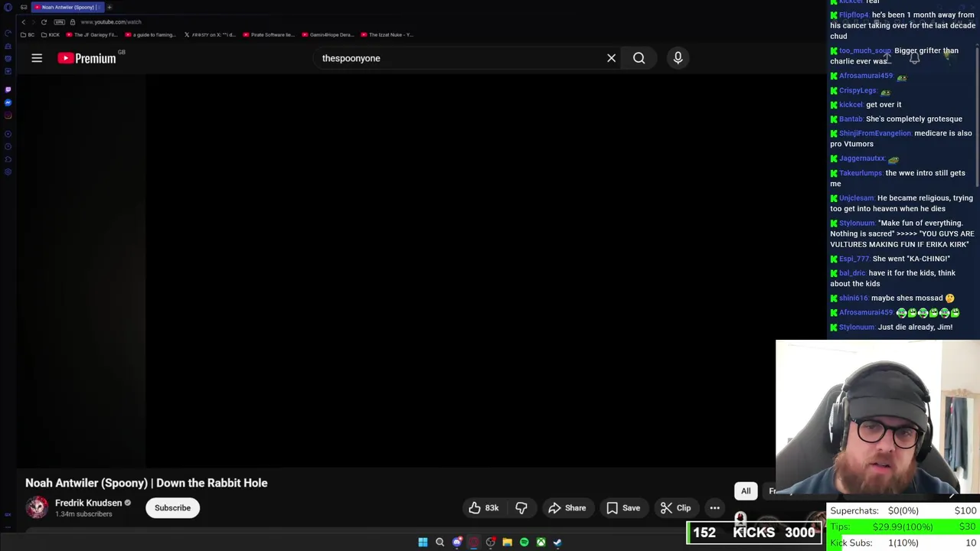Dislike the video with thumbs down
Viewport: 980px width, 551px height.
pyautogui.click(x=521, y=508)
